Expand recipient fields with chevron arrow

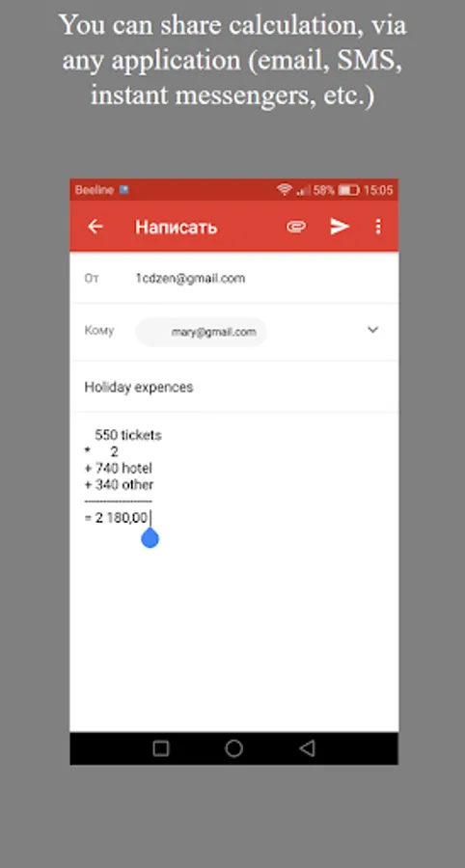click(x=373, y=330)
